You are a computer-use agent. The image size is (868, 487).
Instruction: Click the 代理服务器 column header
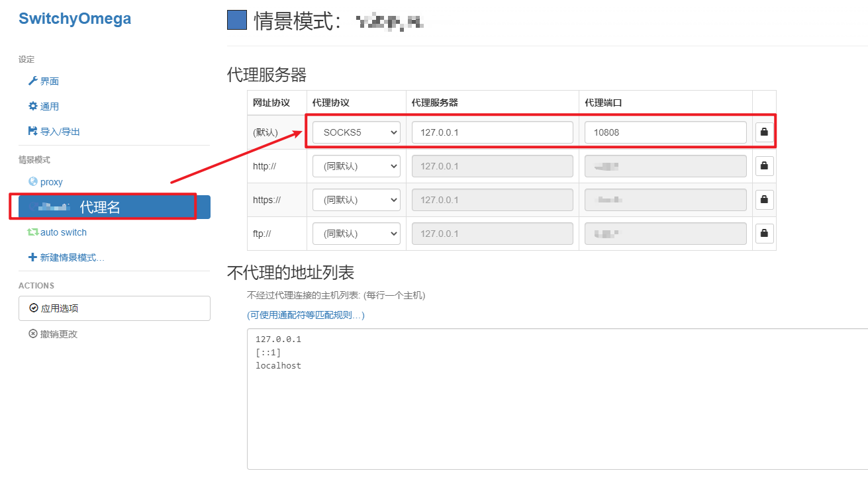pyautogui.click(x=435, y=103)
